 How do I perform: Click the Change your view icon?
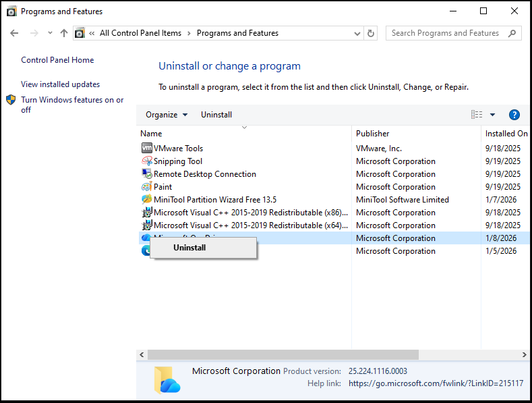[476, 115]
